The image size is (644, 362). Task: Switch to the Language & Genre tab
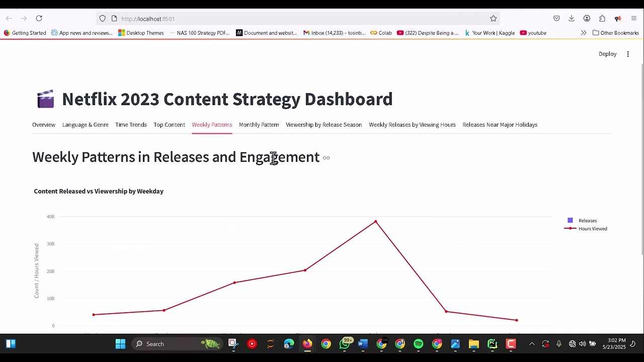tap(85, 125)
